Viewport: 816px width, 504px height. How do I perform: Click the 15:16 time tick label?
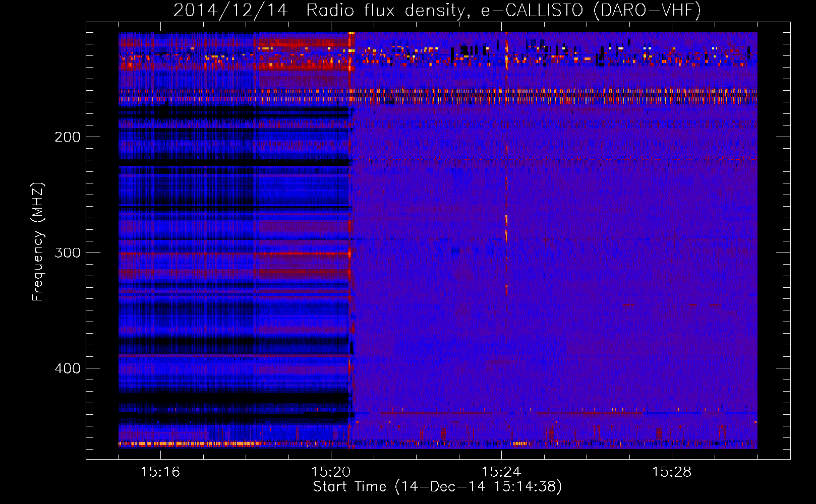(160, 472)
